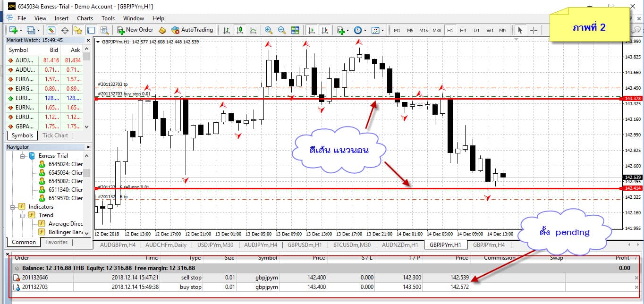The width and height of the screenshot is (644, 304).
Task: Enable chart auto scroll icon
Action: click(312, 30)
